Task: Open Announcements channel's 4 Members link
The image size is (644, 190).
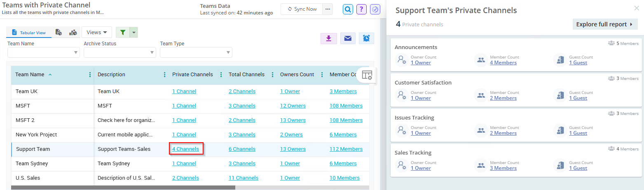Action: [503, 63]
